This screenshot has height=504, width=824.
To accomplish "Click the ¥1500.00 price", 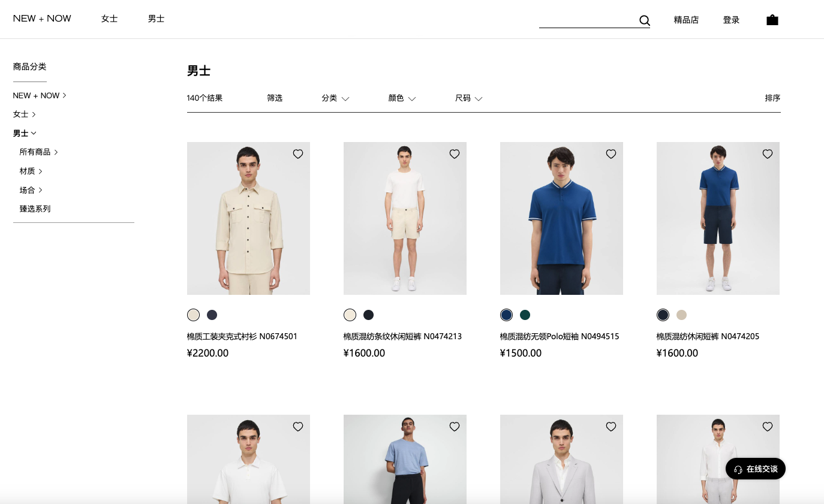I will coord(521,353).
